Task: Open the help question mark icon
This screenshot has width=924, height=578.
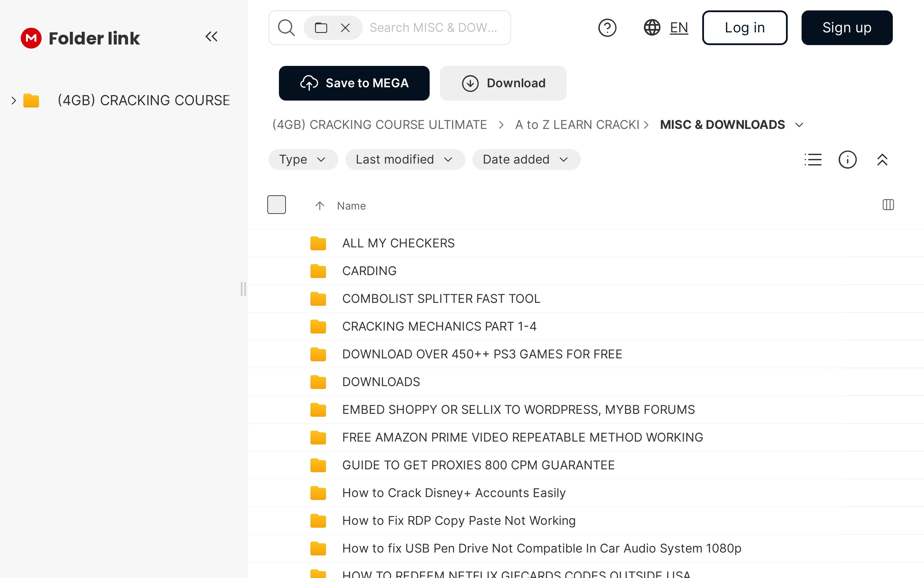Action: pyautogui.click(x=607, y=27)
